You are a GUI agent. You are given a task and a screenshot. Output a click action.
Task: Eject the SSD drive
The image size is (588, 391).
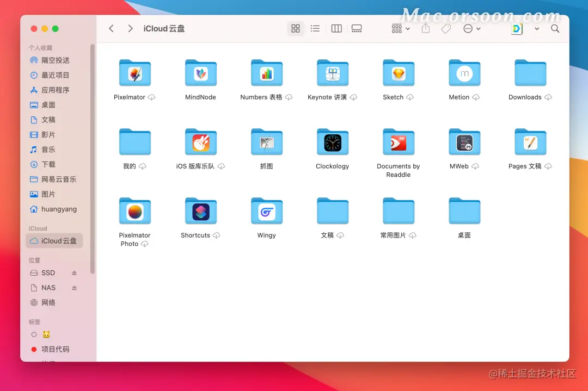(74, 273)
